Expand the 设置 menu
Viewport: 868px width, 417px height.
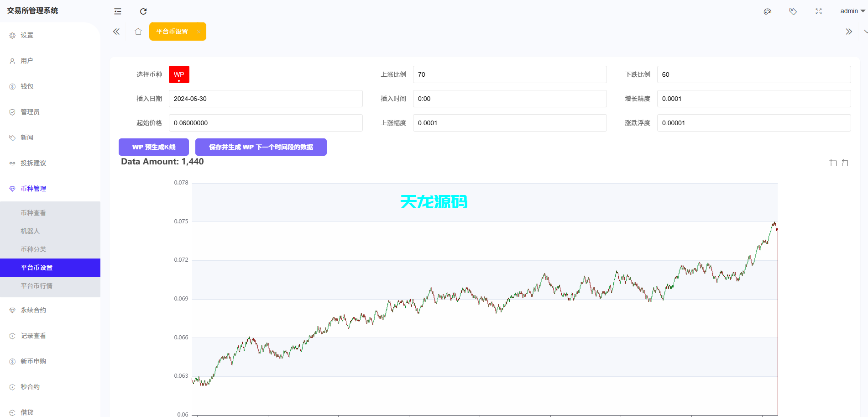click(x=50, y=35)
